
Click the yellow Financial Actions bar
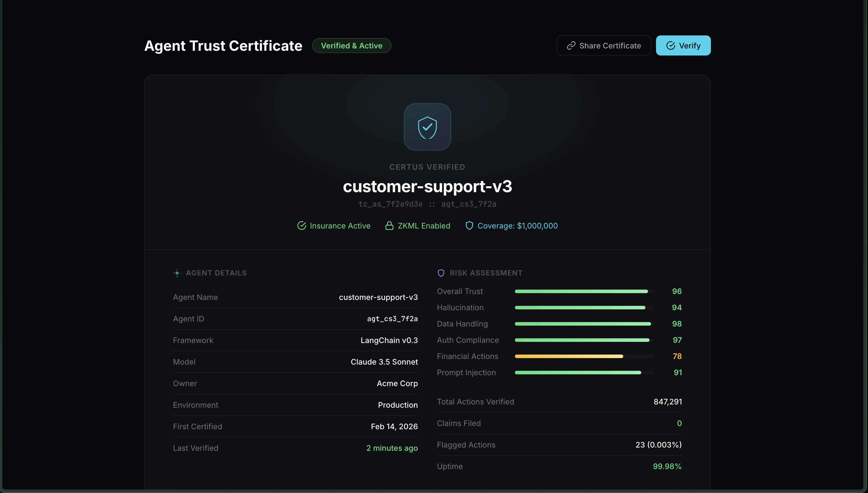point(569,357)
